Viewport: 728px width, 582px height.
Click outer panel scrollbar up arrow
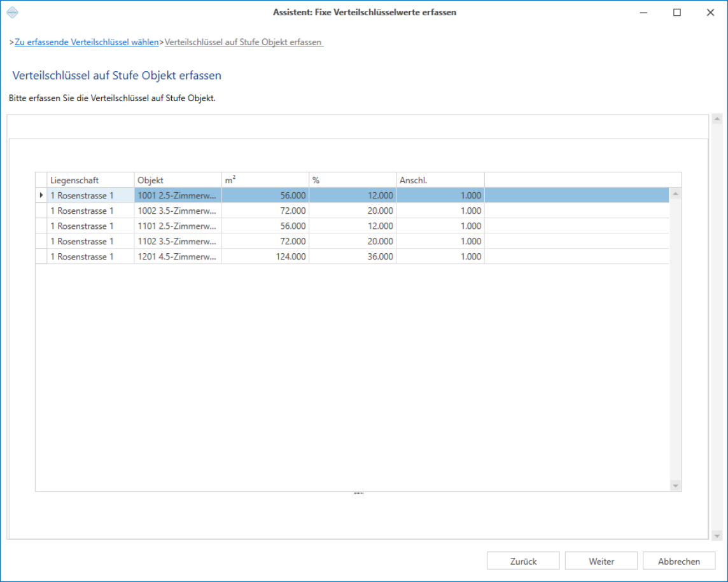[x=717, y=120]
